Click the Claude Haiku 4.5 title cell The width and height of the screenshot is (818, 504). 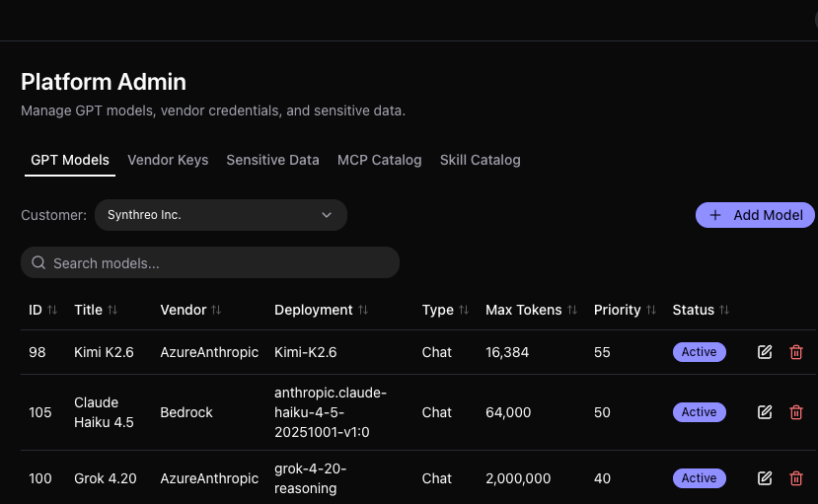point(104,412)
